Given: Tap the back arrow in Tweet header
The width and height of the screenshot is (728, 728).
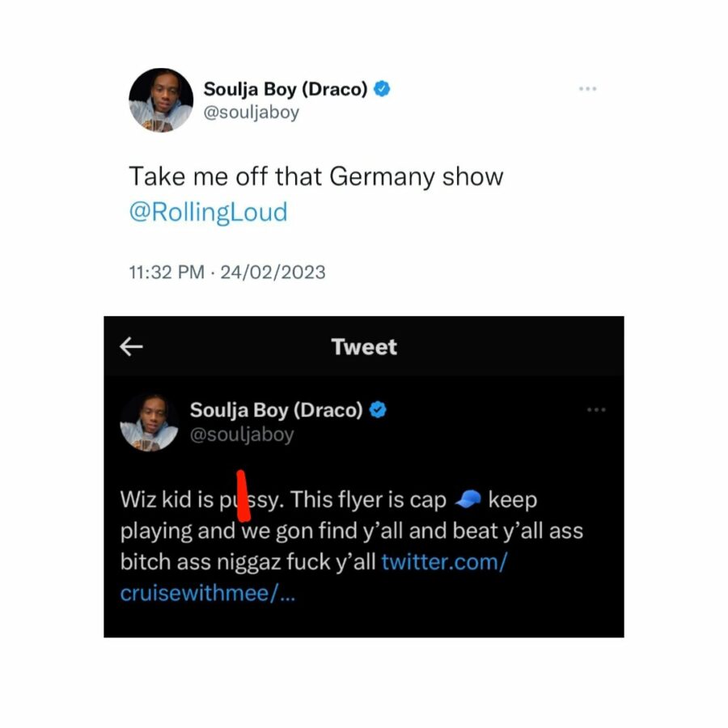Looking at the screenshot, I should (x=131, y=346).
